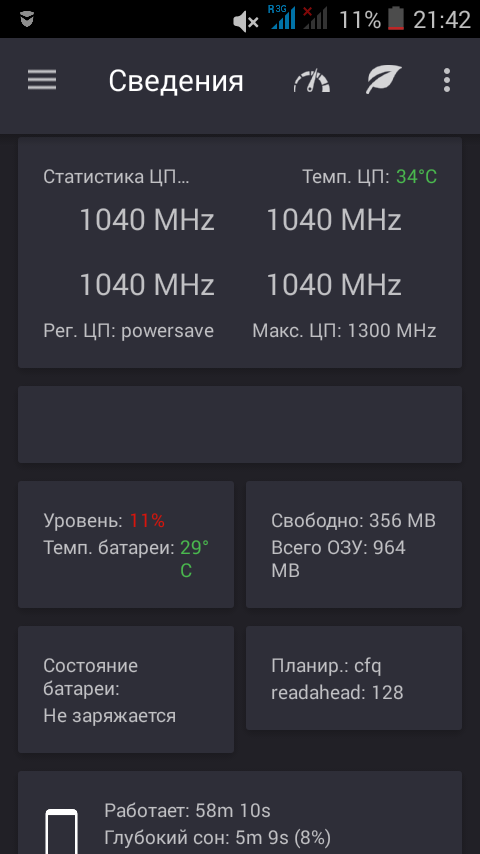The image size is (480, 854).
Task: Open the three-dot overflow menu
Action: click(447, 80)
